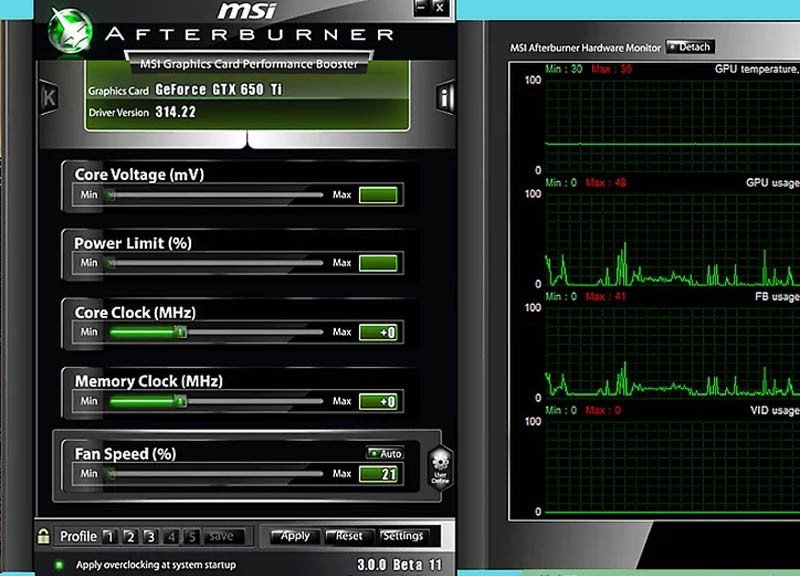Click the 3.0.0 Beta 11 version text
Screen dimensions: 800x576
click(x=399, y=565)
